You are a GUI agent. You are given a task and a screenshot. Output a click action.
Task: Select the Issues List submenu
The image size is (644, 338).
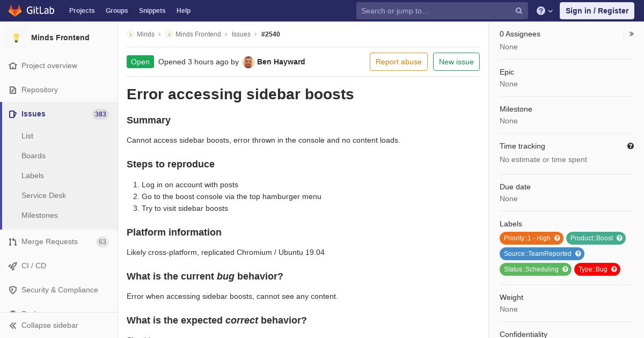pyautogui.click(x=27, y=136)
